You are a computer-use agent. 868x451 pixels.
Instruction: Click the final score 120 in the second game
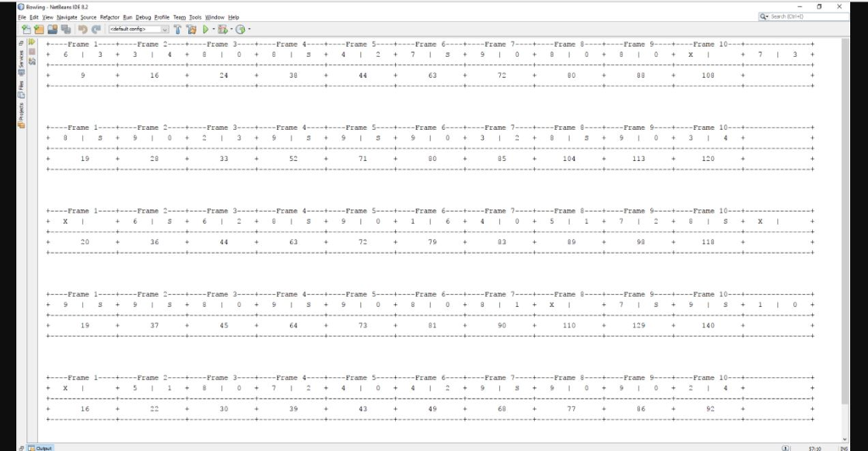(x=708, y=159)
